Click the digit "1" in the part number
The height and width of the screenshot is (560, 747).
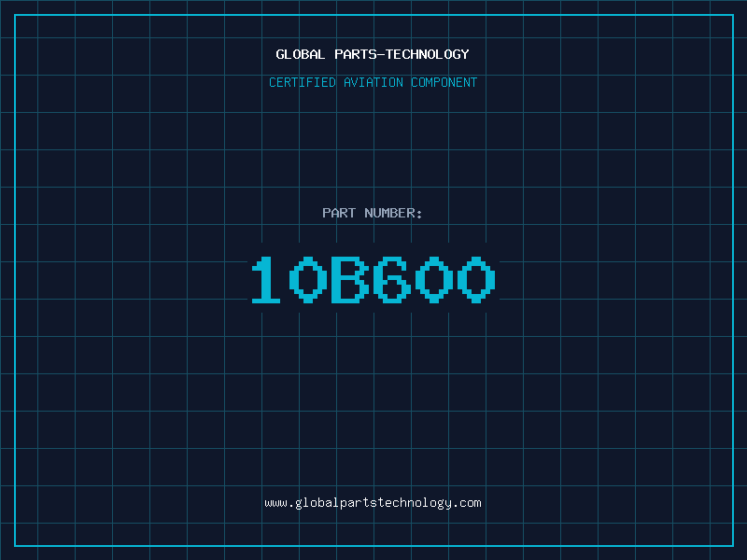pos(266,280)
